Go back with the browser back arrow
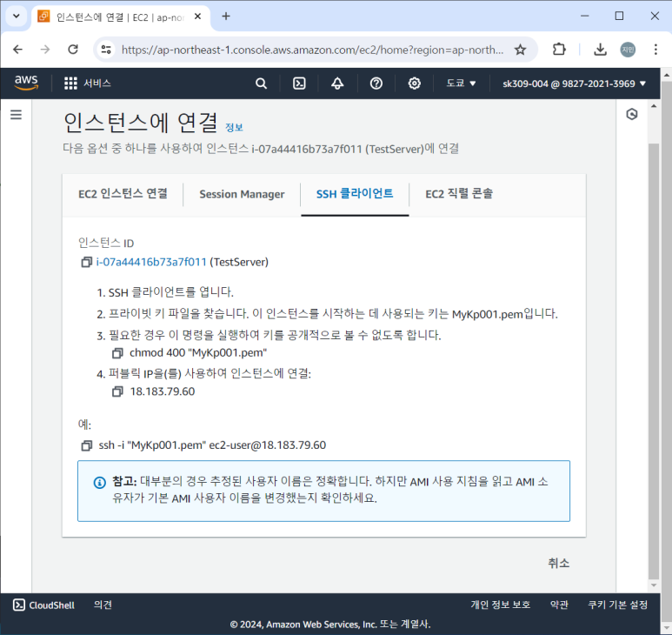The height and width of the screenshot is (635, 672). coord(18,50)
